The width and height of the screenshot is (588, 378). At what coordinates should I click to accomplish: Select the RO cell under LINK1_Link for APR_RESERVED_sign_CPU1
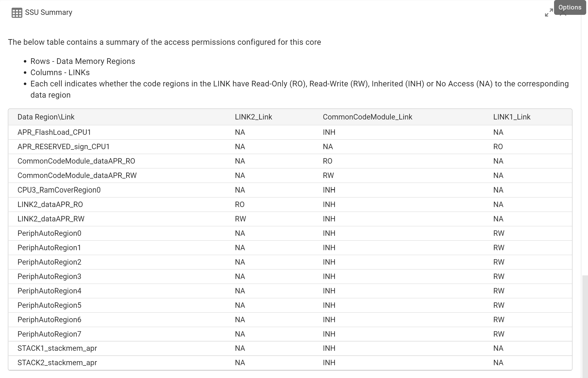pyautogui.click(x=499, y=146)
